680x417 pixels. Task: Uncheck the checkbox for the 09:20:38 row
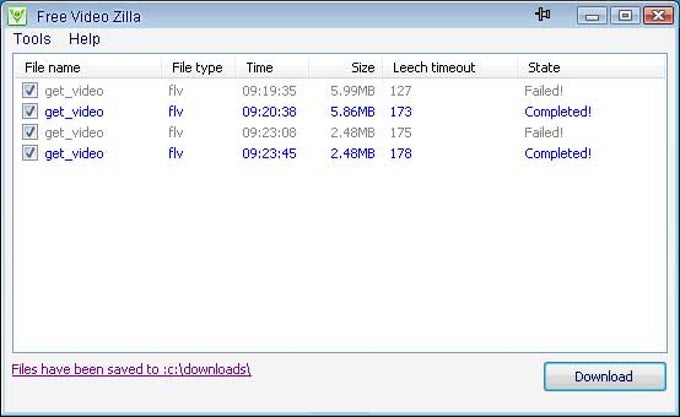tap(30, 111)
